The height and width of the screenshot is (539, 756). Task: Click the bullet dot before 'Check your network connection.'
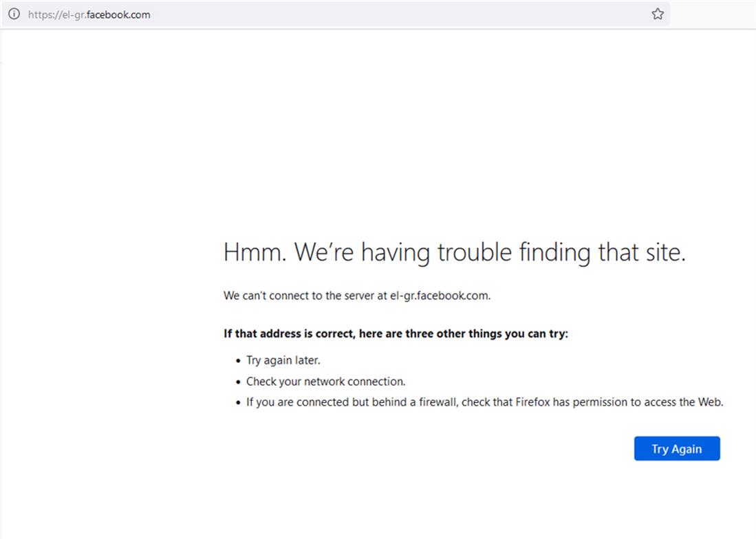coord(237,382)
